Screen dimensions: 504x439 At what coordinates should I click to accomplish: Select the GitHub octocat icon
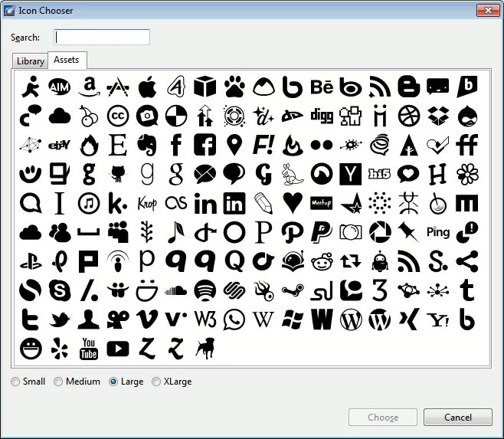tap(118, 174)
